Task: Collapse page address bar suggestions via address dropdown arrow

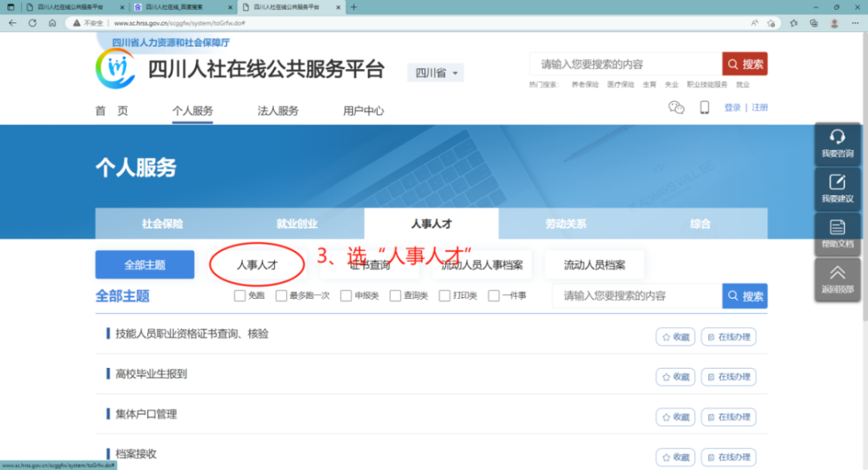Action: pyautogui.click(x=753, y=23)
